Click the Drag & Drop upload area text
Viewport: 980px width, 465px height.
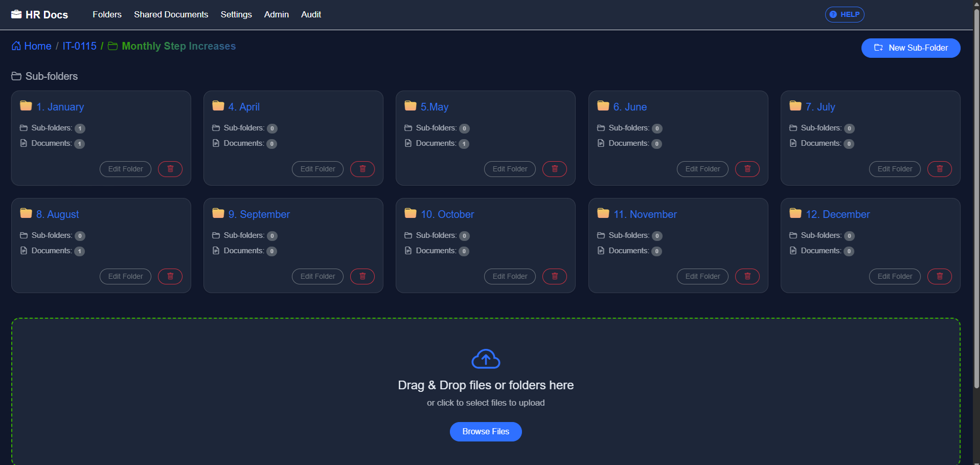tap(486, 385)
